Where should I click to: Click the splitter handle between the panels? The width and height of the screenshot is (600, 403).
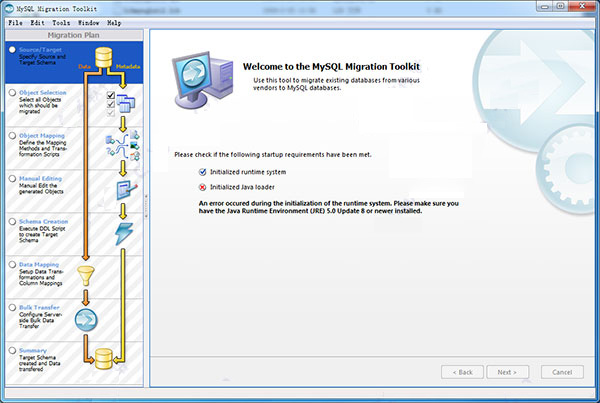[146, 206]
